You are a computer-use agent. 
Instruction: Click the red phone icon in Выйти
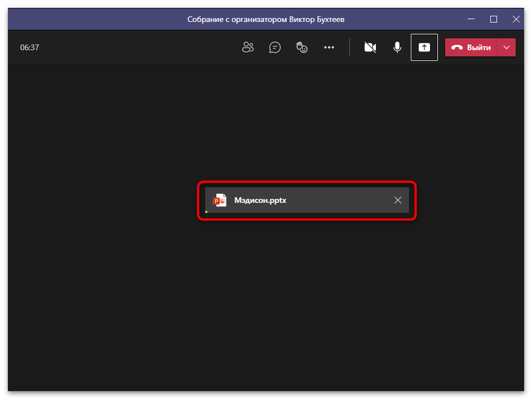pos(457,47)
